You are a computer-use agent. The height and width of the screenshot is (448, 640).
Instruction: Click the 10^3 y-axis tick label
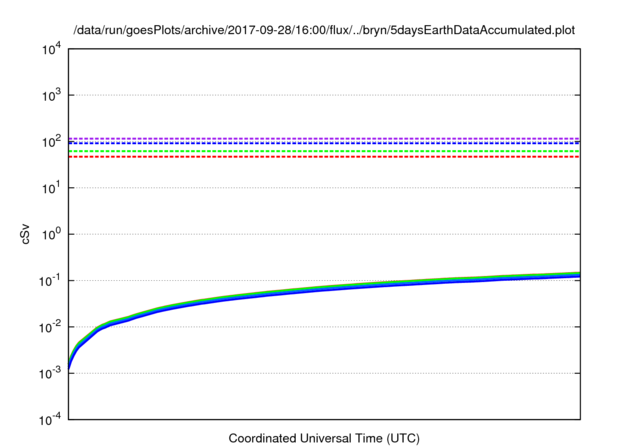tap(52, 95)
